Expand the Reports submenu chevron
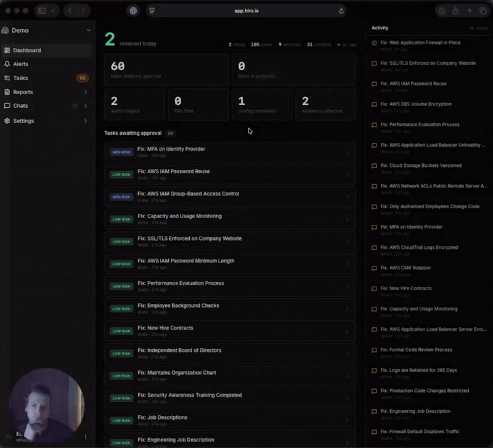This screenshot has height=448, width=493. [86, 92]
